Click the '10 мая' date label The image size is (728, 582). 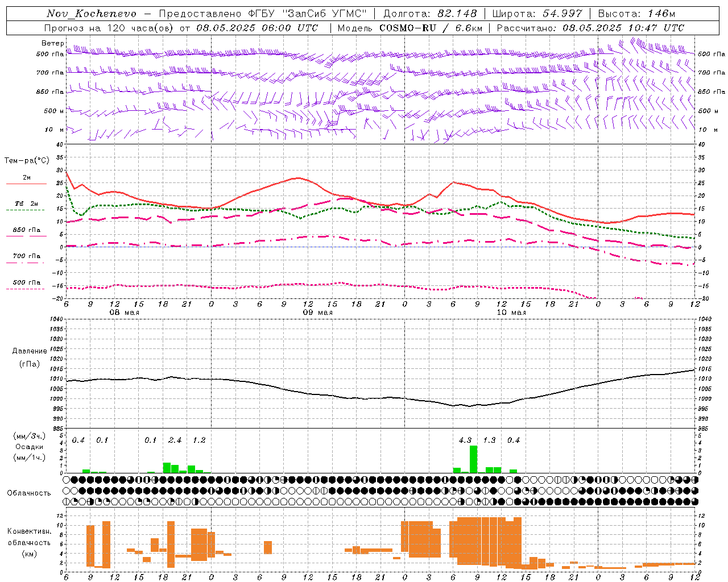[x=511, y=313]
